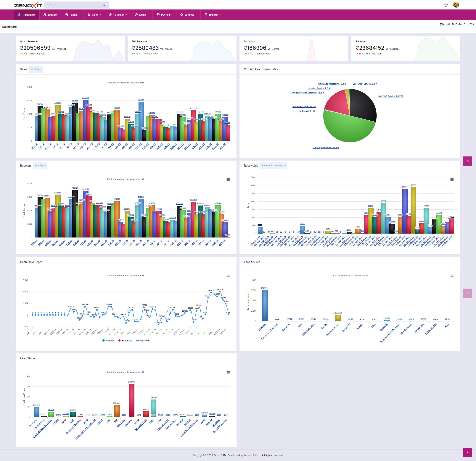Open Product Group pie chart menu icon
476x461 pixels.
pyautogui.click(x=452, y=83)
